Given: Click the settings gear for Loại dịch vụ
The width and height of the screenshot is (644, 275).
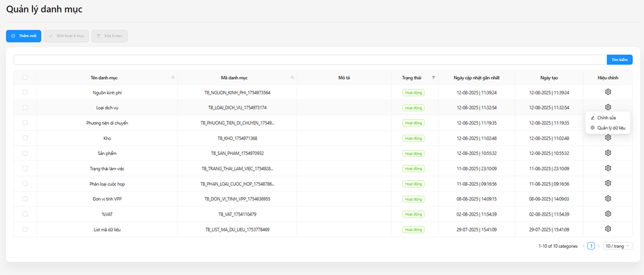Looking at the screenshot, I should coord(608,107).
